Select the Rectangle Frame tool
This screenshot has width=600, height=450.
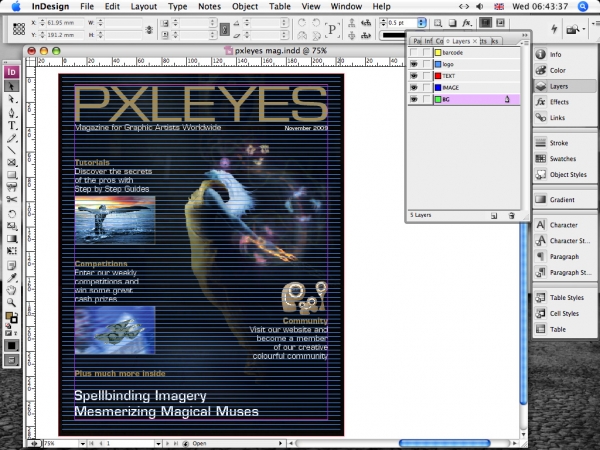(x=11, y=163)
